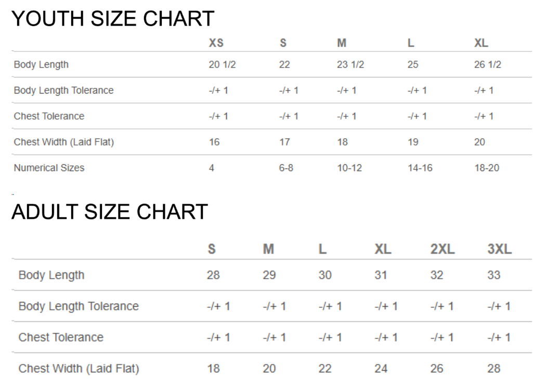Select the numerical size 6-8 cell
The height and width of the screenshot is (392, 533).
point(286,168)
